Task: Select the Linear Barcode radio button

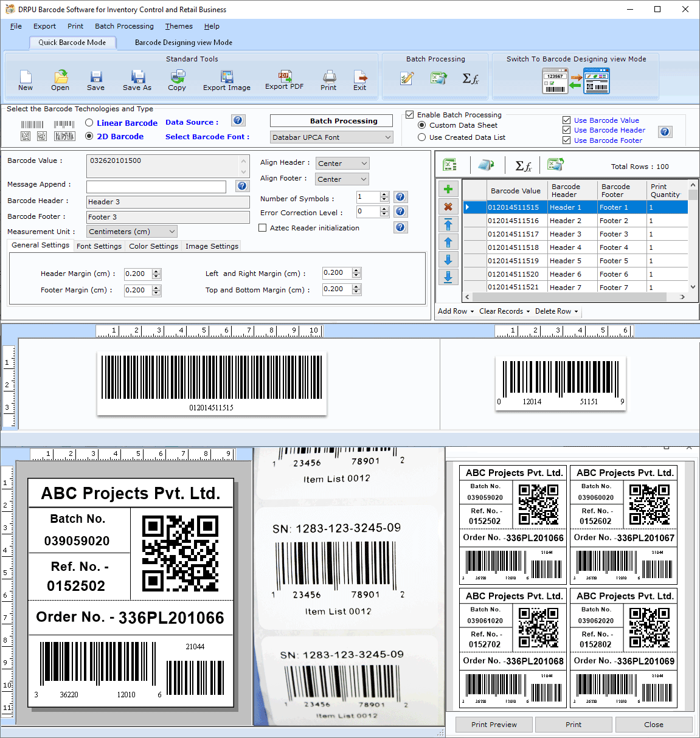Action: pos(89,123)
